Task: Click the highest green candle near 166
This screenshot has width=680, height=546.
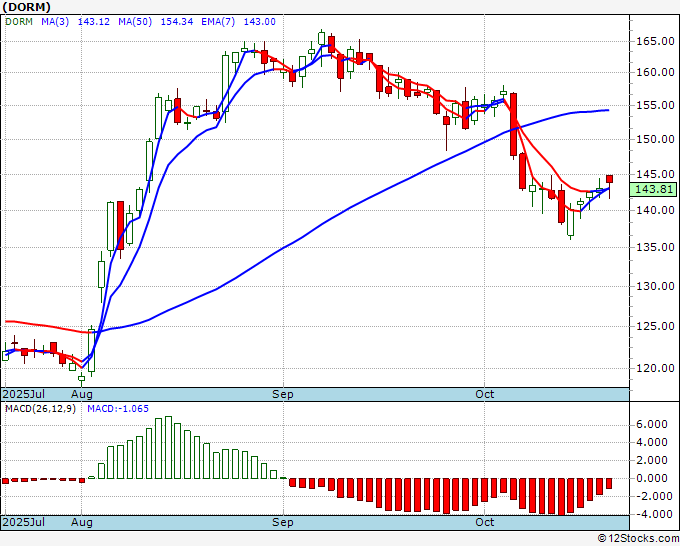Action: pos(321,38)
